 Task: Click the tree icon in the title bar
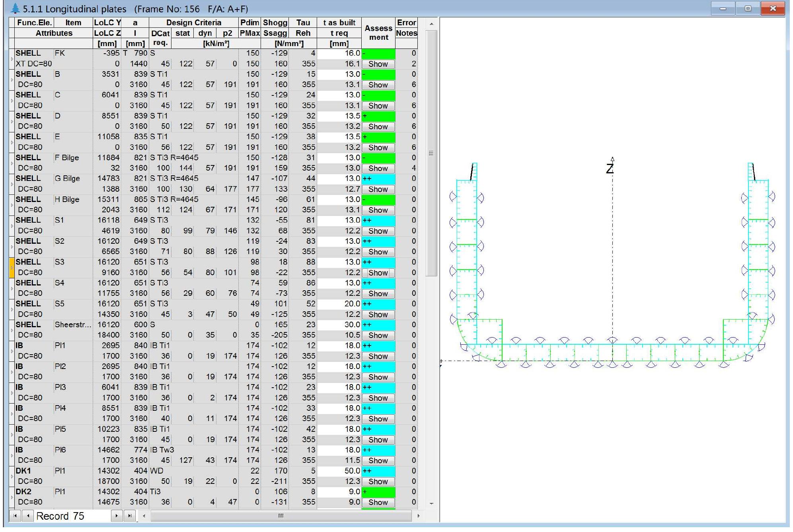point(15,8)
